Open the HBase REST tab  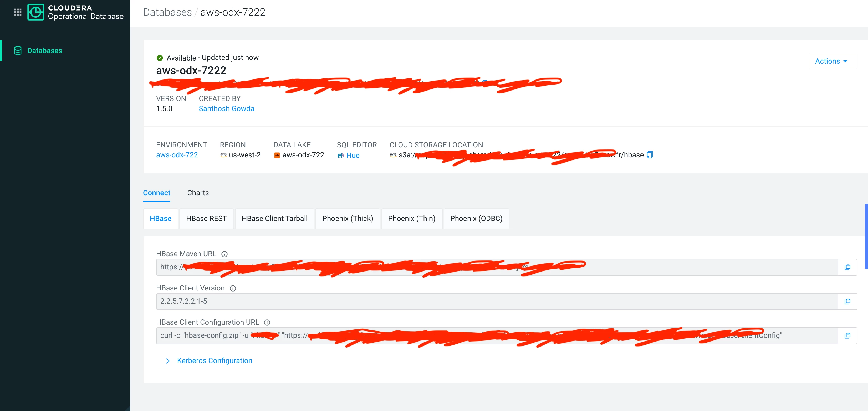(x=206, y=218)
